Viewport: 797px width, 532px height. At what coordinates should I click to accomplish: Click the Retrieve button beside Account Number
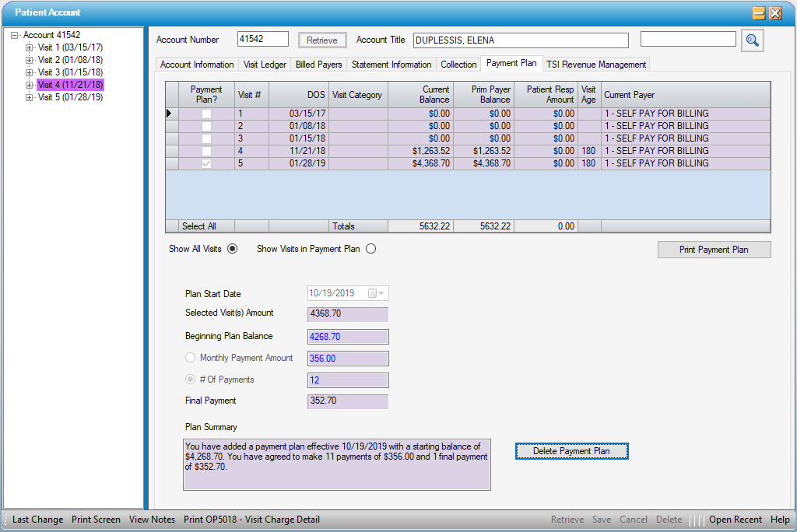click(x=322, y=40)
